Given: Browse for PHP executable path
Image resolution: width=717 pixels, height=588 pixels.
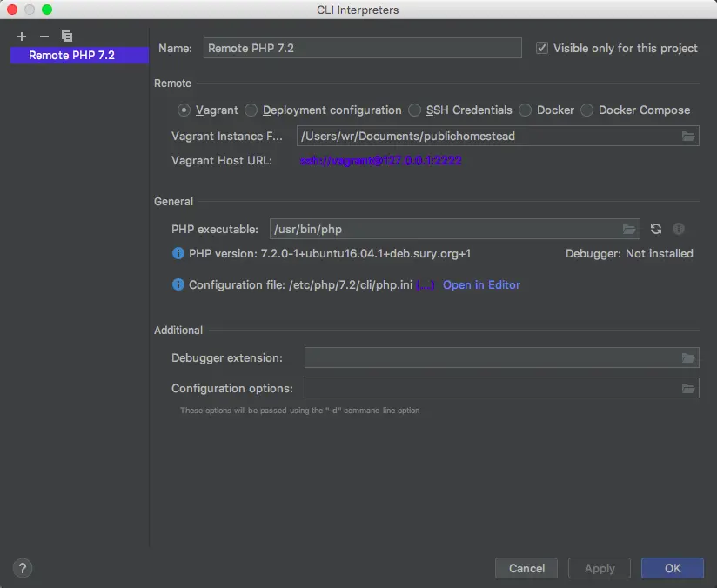Looking at the screenshot, I should (629, 229).
